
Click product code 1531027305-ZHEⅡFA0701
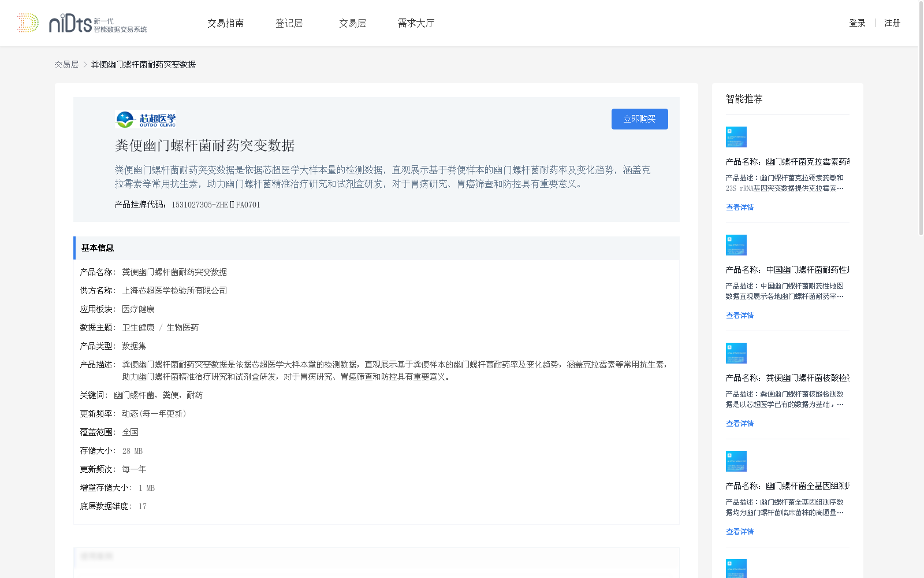click(x=216, y=205)
